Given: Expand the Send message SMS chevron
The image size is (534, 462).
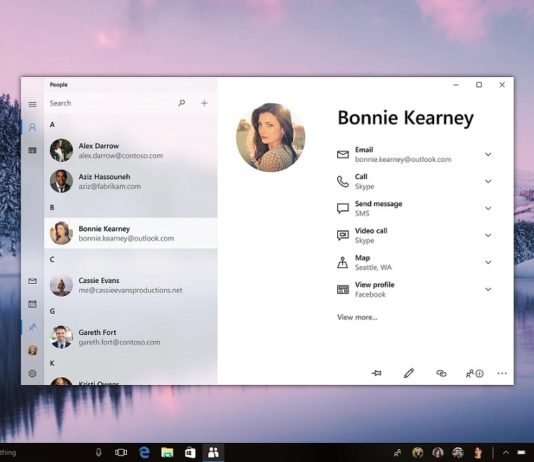Looking at the screenshot, I should pyautogui.click(x=488, y=208).
